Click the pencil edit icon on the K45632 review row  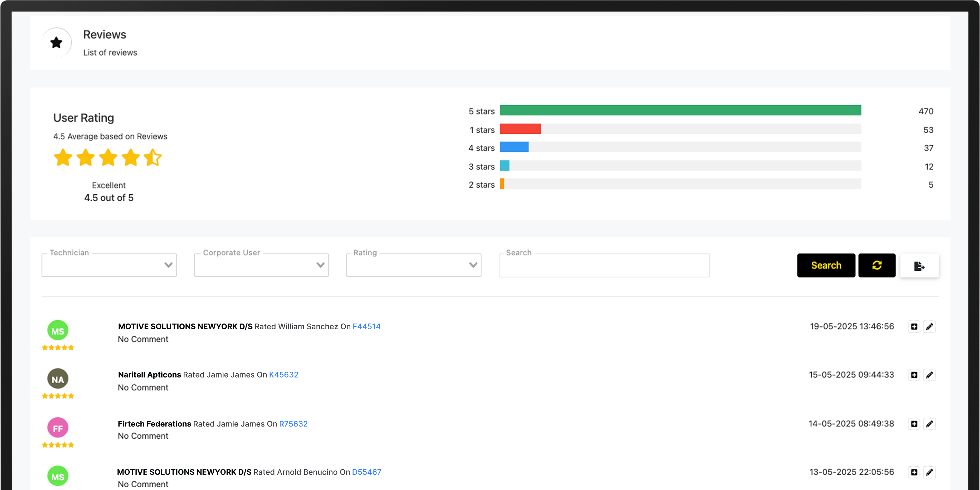point(929,375)
